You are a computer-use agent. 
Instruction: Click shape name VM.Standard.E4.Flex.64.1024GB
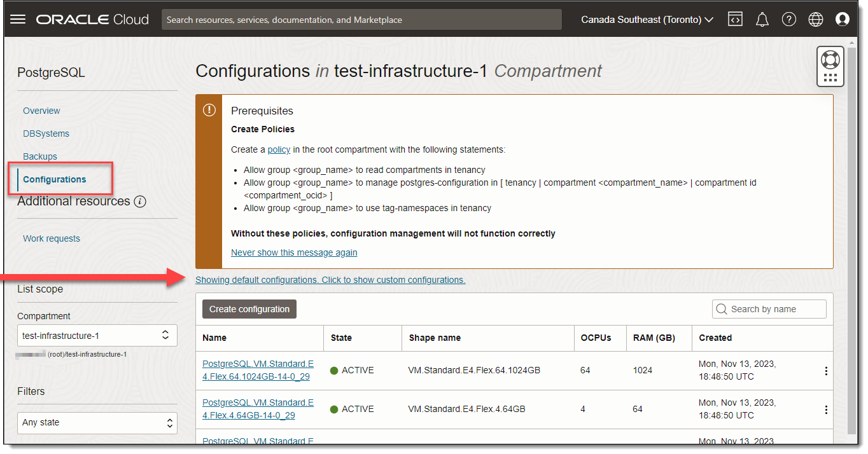click(474, 370)
